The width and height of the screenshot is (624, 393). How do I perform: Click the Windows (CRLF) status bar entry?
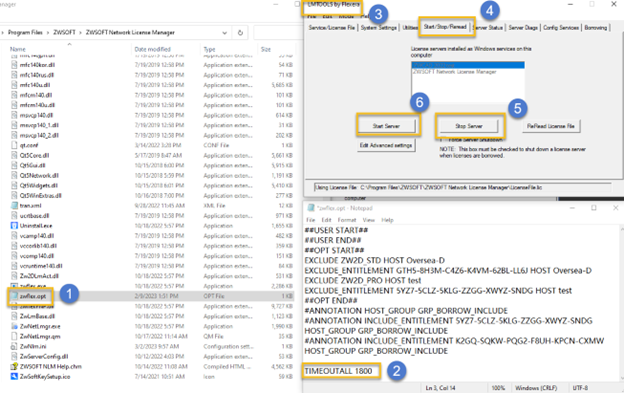[x=536, y=388]
